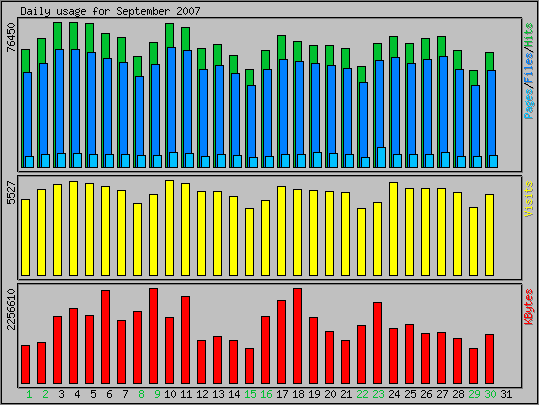Click day label 24 on the x-axis
This screenshot has width=539, height=405.
394,394
